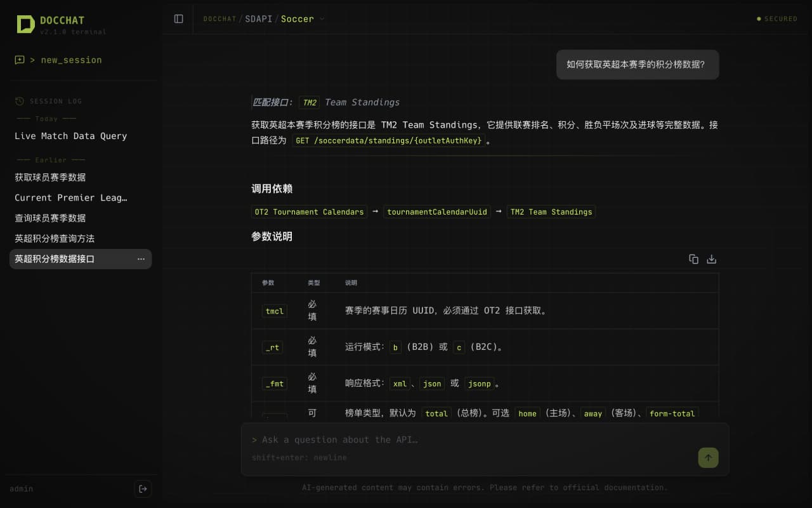812x508 pixels.
Task: Click the SECURED status indicator
Action: tap(776, 18)
